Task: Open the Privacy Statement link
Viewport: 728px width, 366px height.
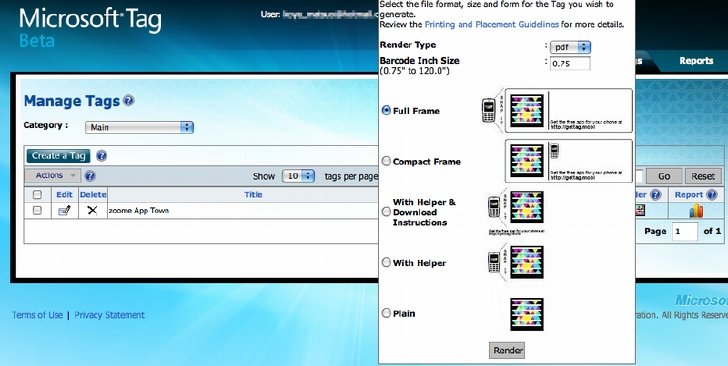Action: [110, 315]
